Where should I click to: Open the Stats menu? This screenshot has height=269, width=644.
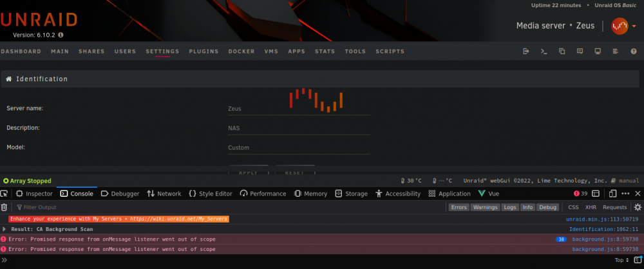(325, 52)
